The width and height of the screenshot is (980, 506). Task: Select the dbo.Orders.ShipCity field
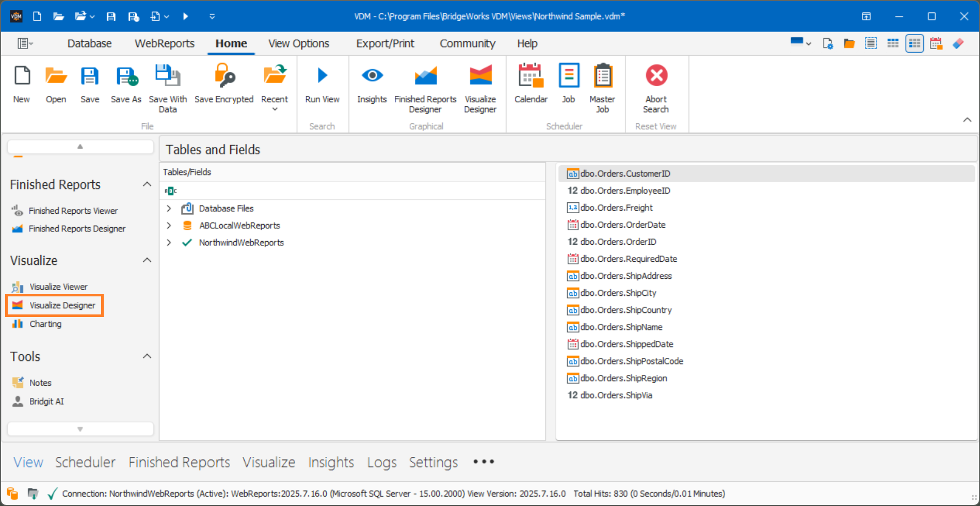618,293
